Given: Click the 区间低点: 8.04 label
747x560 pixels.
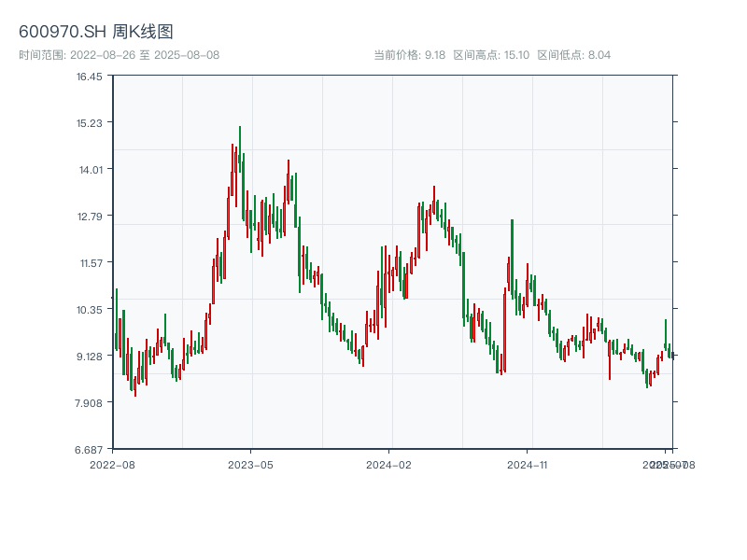Looking at the screenshot, I should (x=574, y=55).
